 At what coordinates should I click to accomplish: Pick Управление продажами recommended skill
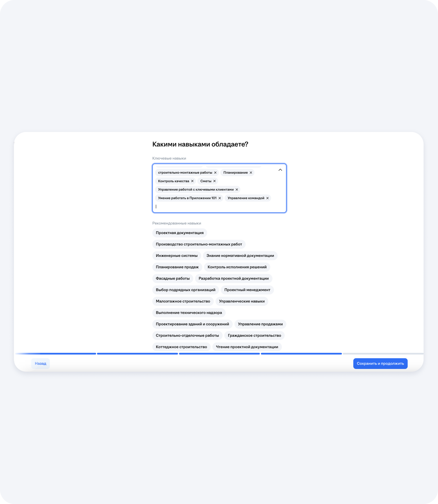tap(260, 324)
